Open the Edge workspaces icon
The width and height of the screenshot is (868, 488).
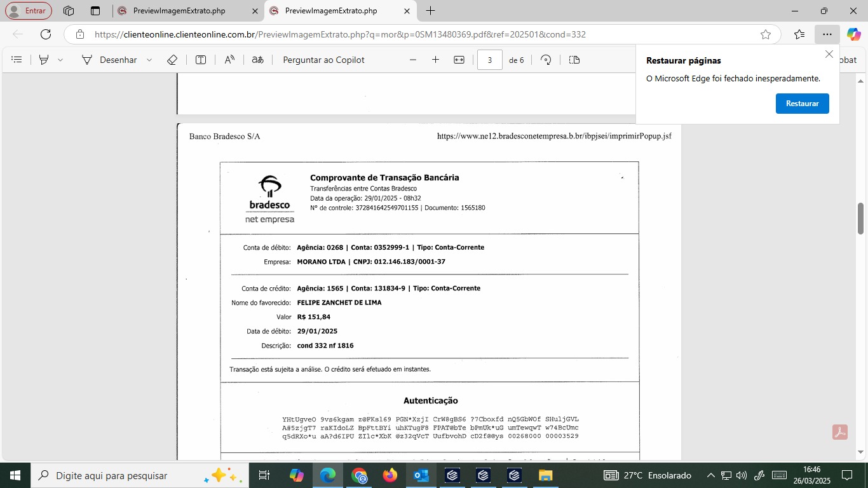pyautogui.click(x=69, y=11)
